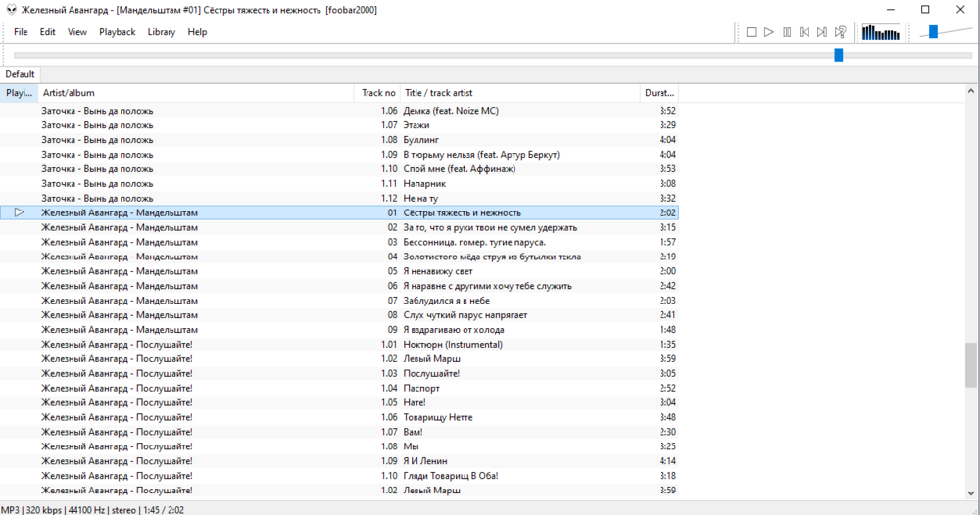Click the vertical scrollbar thumb
This screenshot has height=515, width=980.
click(970, 364)
